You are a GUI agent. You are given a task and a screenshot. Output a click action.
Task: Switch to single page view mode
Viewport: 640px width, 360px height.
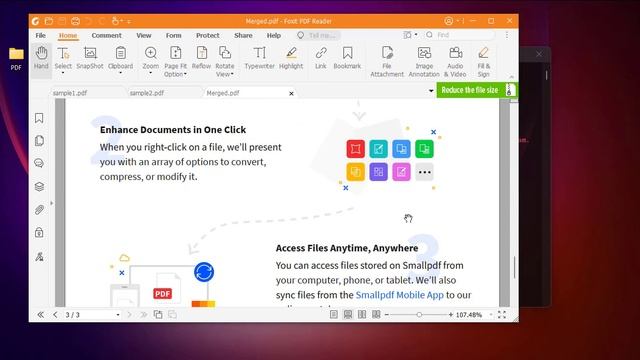click(x=333, y=314)
